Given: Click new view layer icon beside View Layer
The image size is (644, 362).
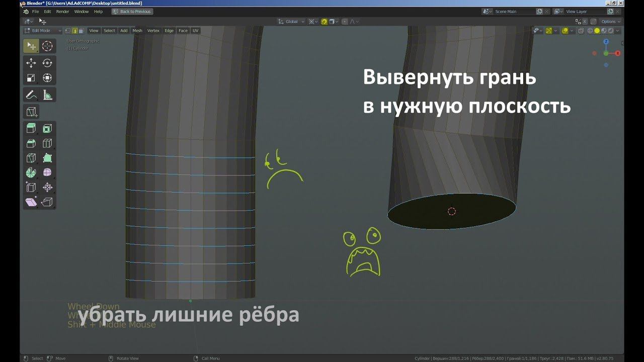Looking at the screenshot, I should point(610,12).
